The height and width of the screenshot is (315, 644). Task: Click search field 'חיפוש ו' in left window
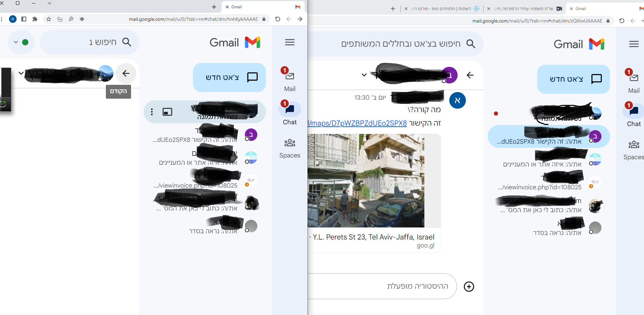(90, 42)
